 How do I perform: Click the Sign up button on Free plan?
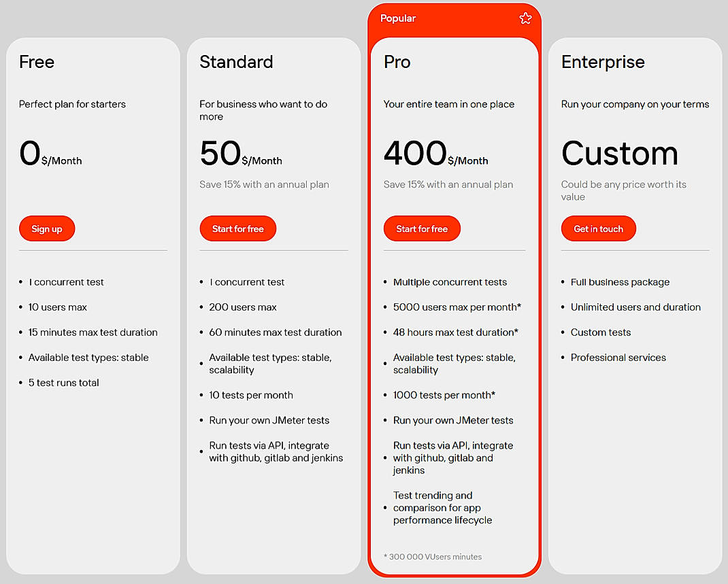47,228
